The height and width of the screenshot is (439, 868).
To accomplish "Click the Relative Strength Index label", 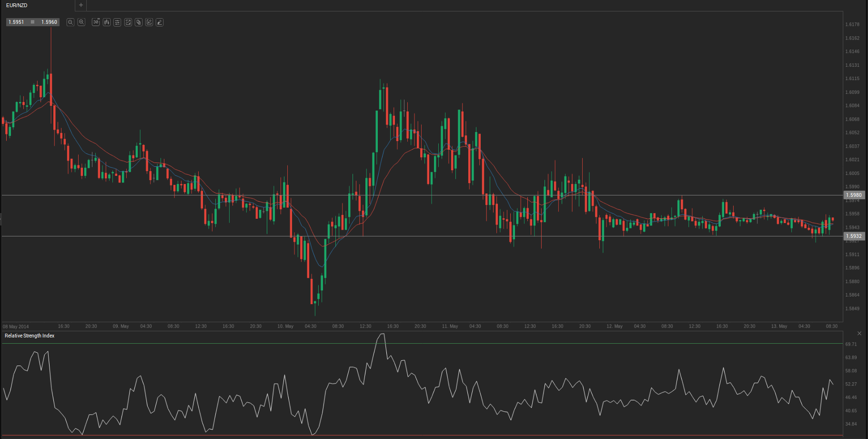I will pyautogui.click(x=30, y=336).
